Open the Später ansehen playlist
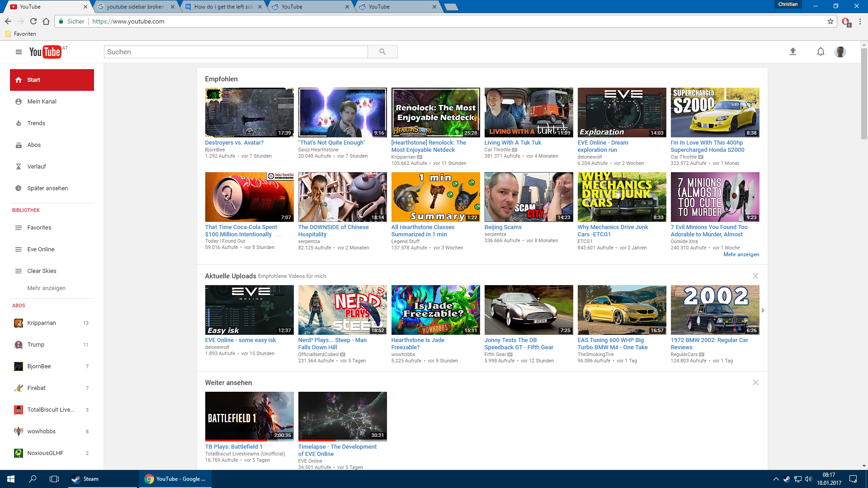Screen dimensions: 868x488 point(47,188)
